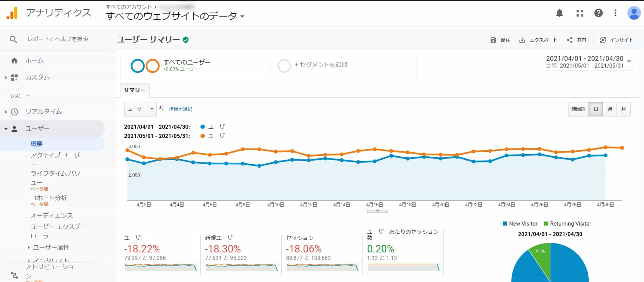Click the orange ユーザー legend dot

tap(203, 136)
